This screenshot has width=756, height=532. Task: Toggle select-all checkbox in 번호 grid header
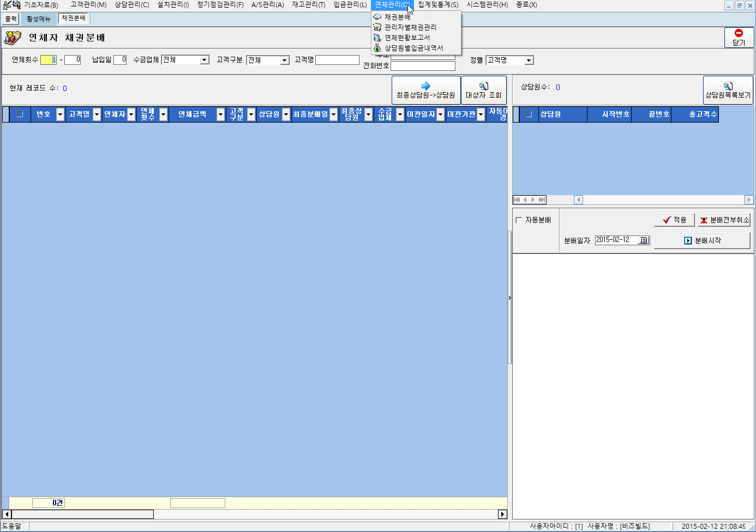click(x=20, y=114)
